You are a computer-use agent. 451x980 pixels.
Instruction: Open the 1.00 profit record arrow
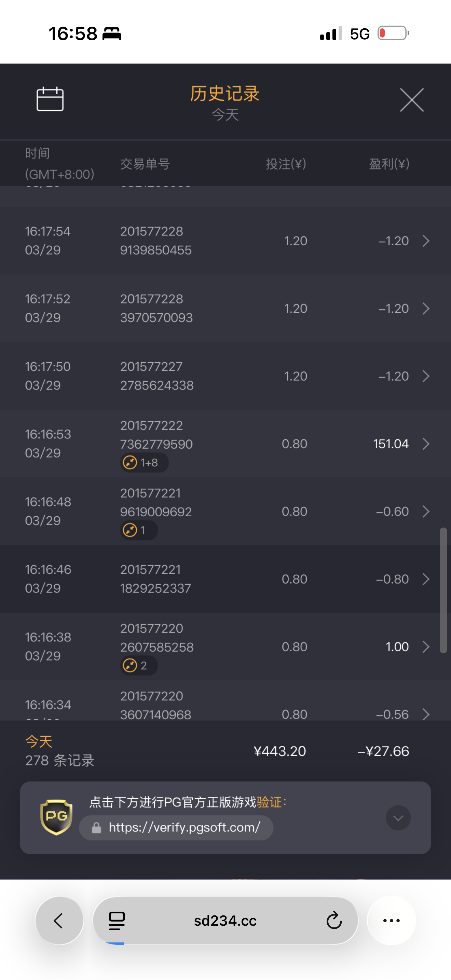tap(426, 647)
